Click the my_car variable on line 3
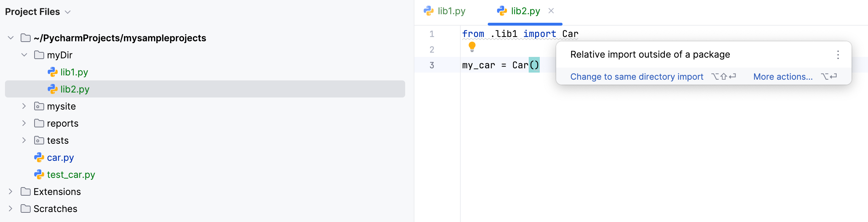The height and width of the screenshot is (222, 868). tap(479, 65)
